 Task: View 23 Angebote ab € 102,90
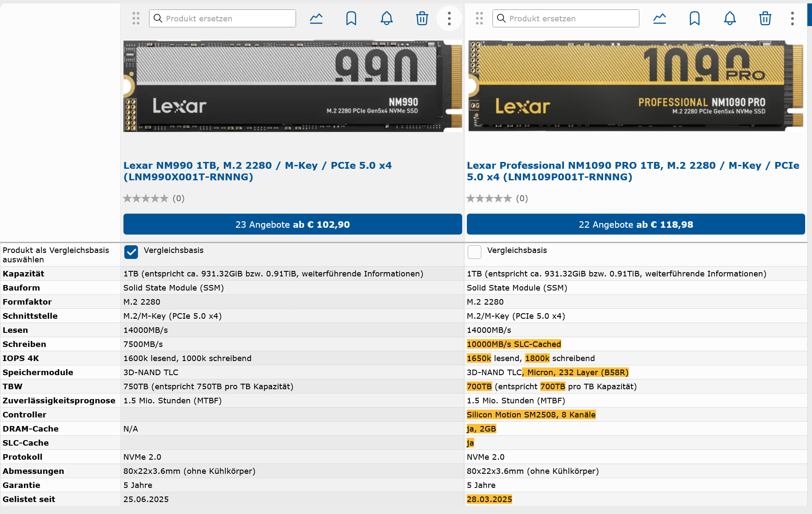(293, 224)
